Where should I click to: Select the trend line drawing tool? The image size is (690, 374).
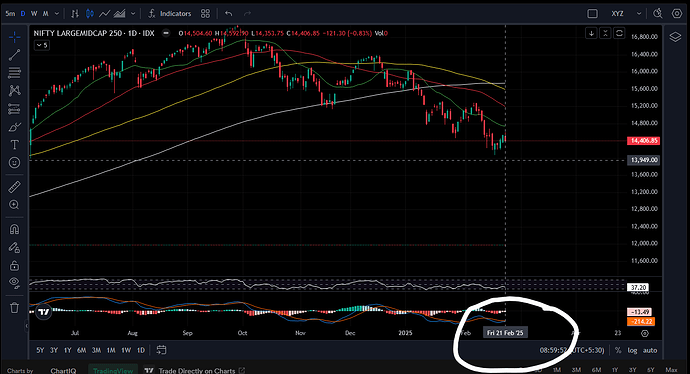point(15,55)
